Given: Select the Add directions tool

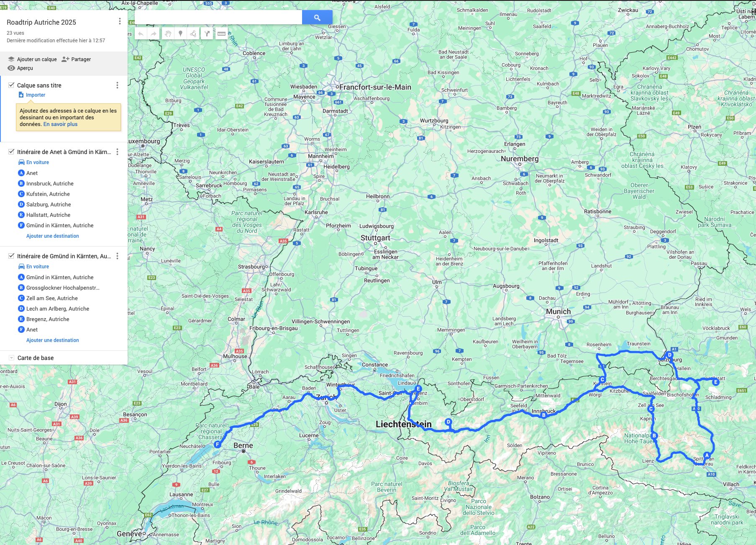Looking at the screenshot, I should 207,33.
